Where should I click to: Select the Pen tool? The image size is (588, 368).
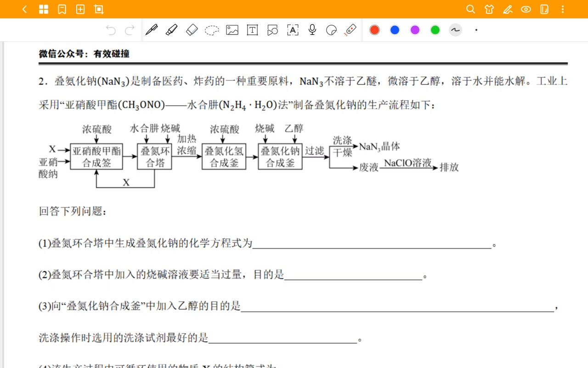152,30
